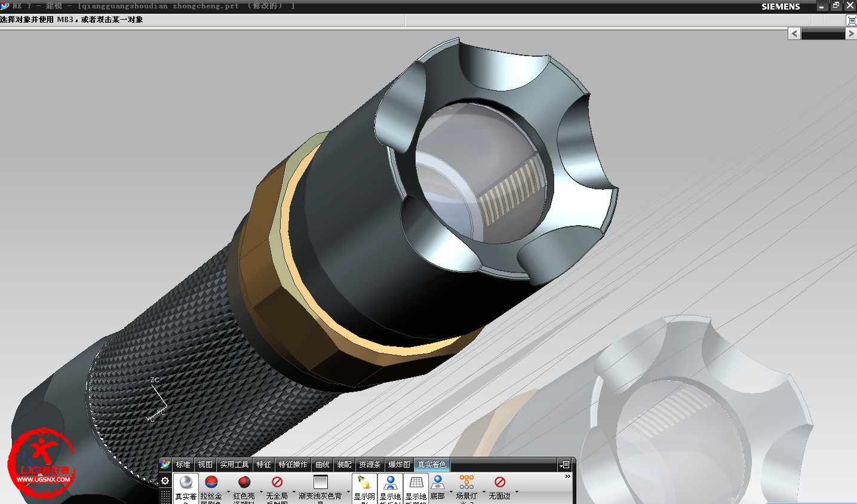This screenshot has width=857, height=504.
Task: Minimize the NX 7 window
Action: 822,6
